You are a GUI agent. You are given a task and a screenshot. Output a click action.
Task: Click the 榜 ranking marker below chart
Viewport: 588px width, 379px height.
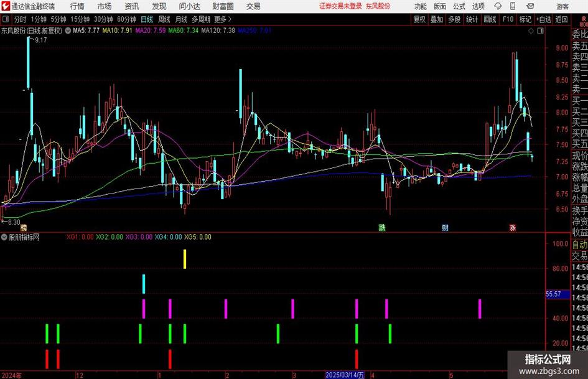click(24, 227)
